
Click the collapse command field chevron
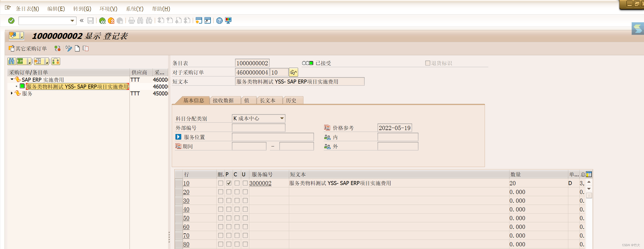tap(82, 20)
